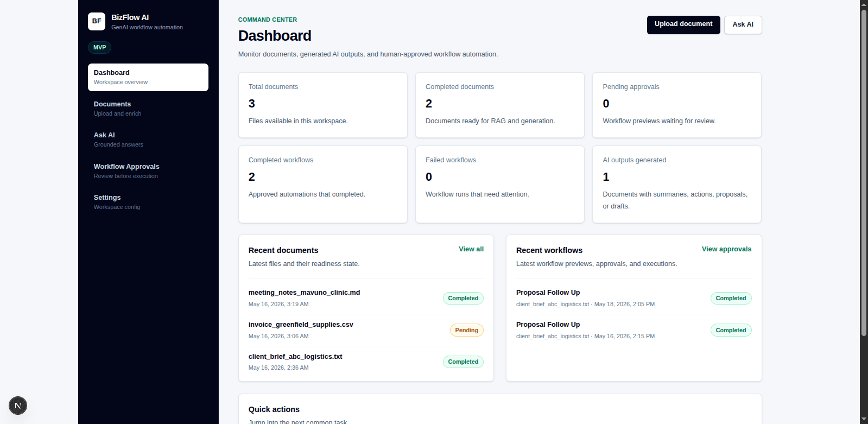Viewport: 868px width, 424px height.
Task: Select Dashboard in the sidebar
Action: tap(148, 77)
